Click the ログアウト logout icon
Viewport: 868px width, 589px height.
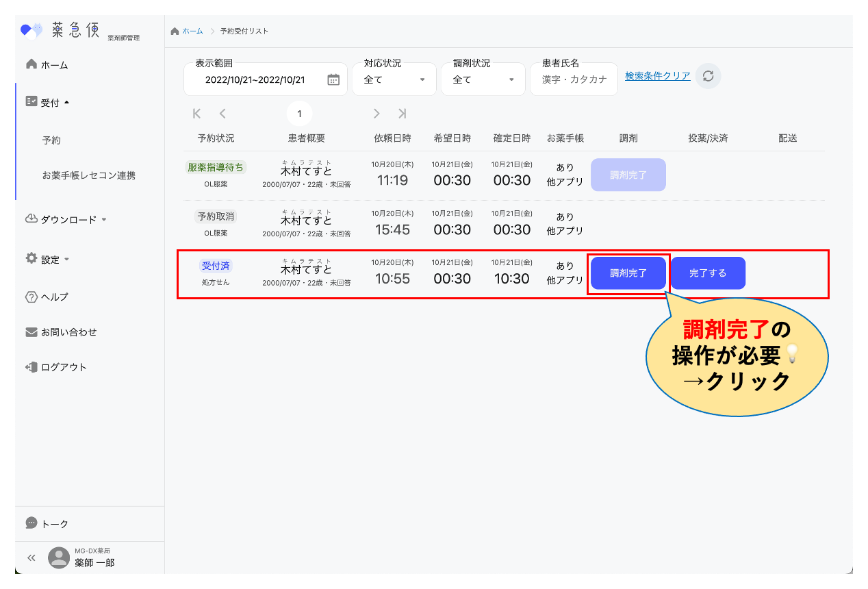pyautogui.click(x=31, y=367)
